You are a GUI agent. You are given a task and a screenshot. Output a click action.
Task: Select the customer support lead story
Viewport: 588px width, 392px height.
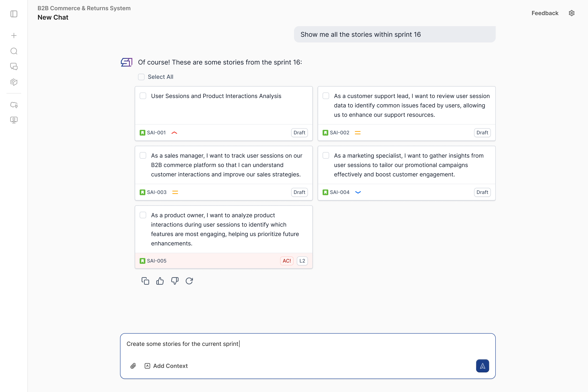coord(326,96)
